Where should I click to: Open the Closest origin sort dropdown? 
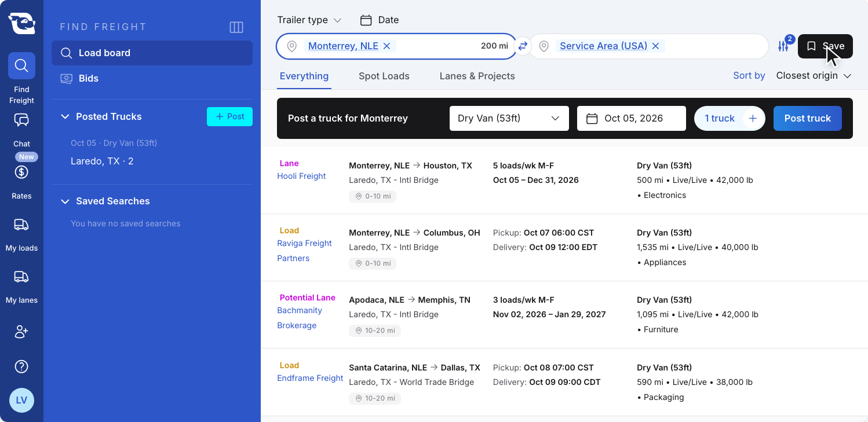point(814,75)
